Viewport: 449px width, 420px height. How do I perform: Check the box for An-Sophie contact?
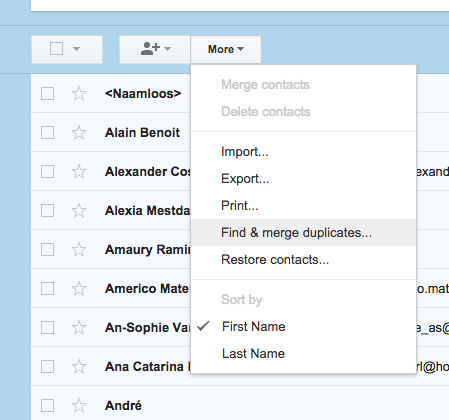(x=47, y=328)
